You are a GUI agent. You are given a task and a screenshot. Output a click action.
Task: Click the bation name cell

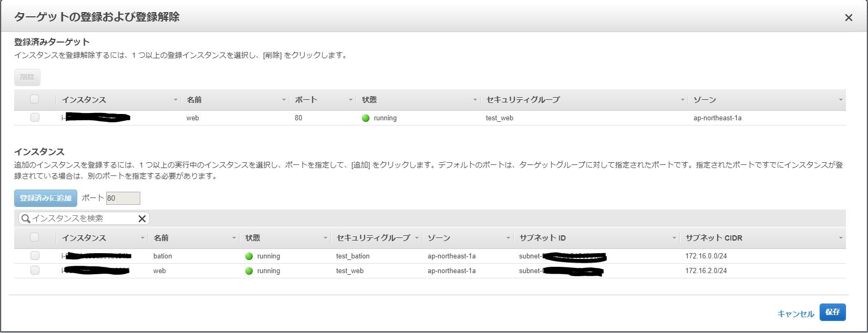[163, 256]
